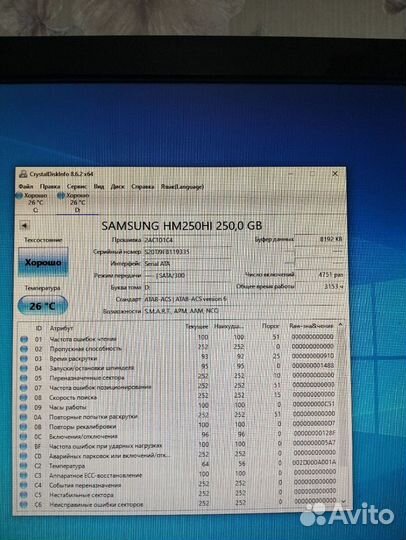The height and width of the screenshot is (540, 406).
Task: Click status icon for attribute 01
Action: [24, 339]
